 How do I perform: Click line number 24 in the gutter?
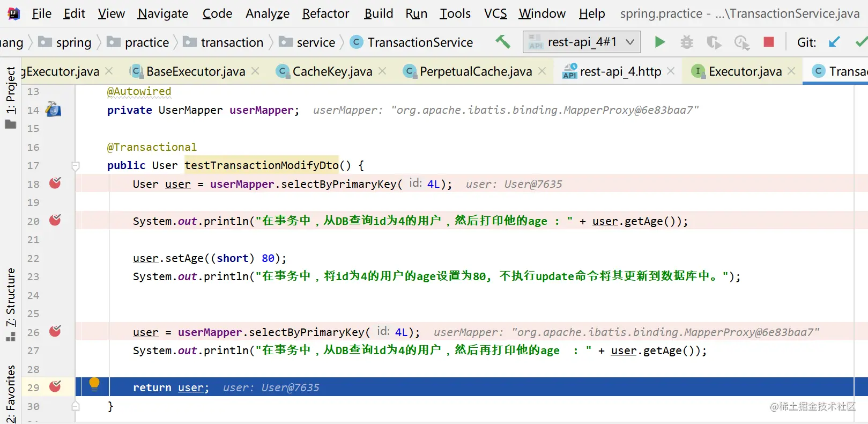33,295
